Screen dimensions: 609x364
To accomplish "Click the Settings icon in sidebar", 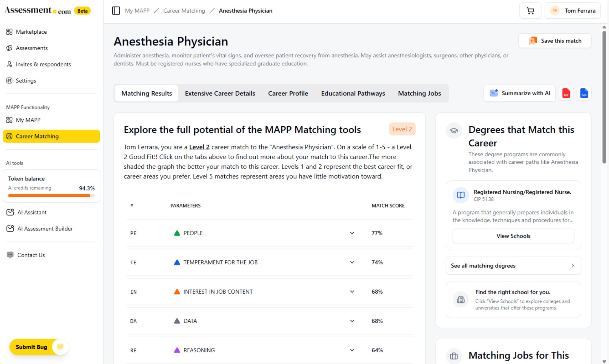I will [x=9, y=80].
